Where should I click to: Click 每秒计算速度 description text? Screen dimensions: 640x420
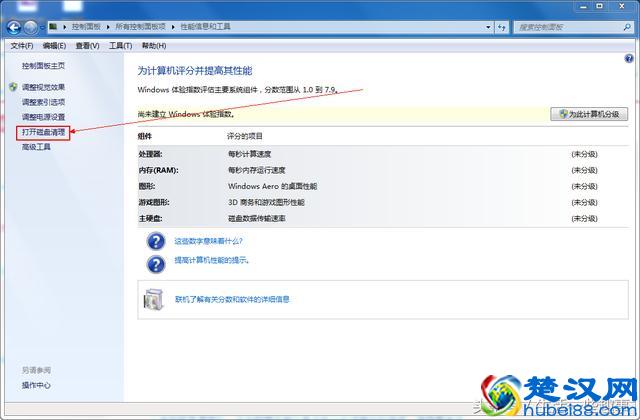(x=249, y=154)
